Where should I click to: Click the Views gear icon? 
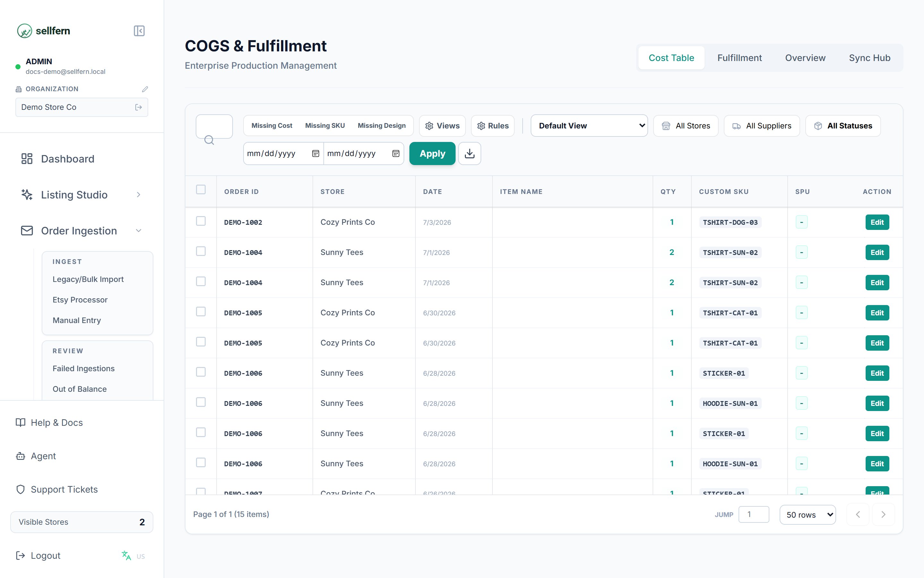[429, 126]
